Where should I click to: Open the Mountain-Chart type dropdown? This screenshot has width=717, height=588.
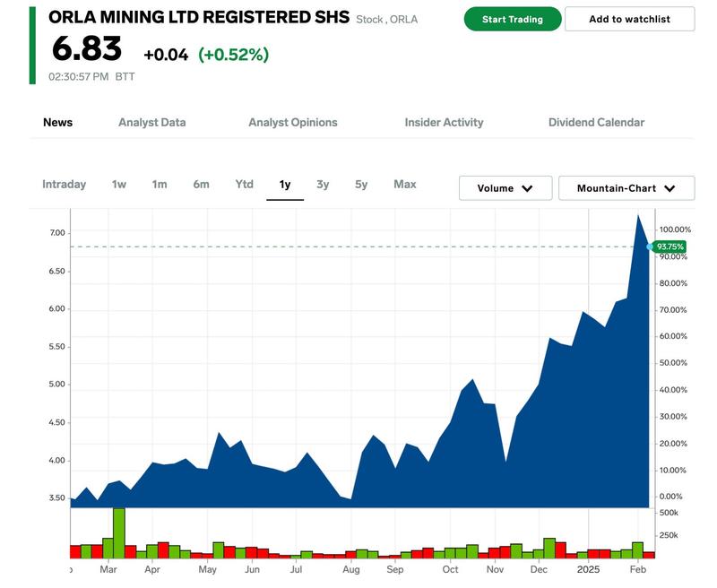(626, 188)
